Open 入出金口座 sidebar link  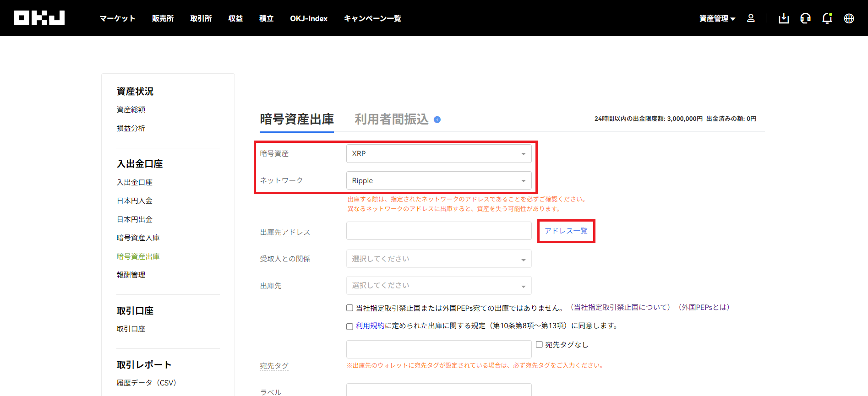click(135, 182)
